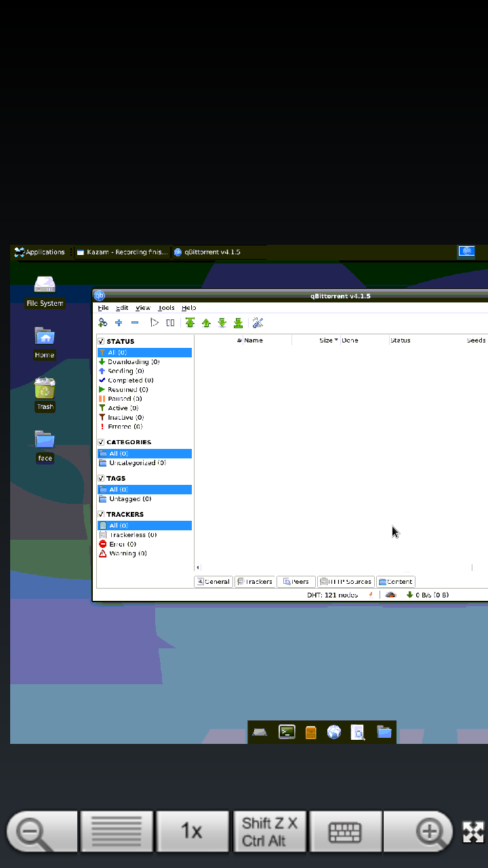The width and height of the screenshot is (488, 868).
Task: Click the Resume play toolbar icon
Action: 155,323
